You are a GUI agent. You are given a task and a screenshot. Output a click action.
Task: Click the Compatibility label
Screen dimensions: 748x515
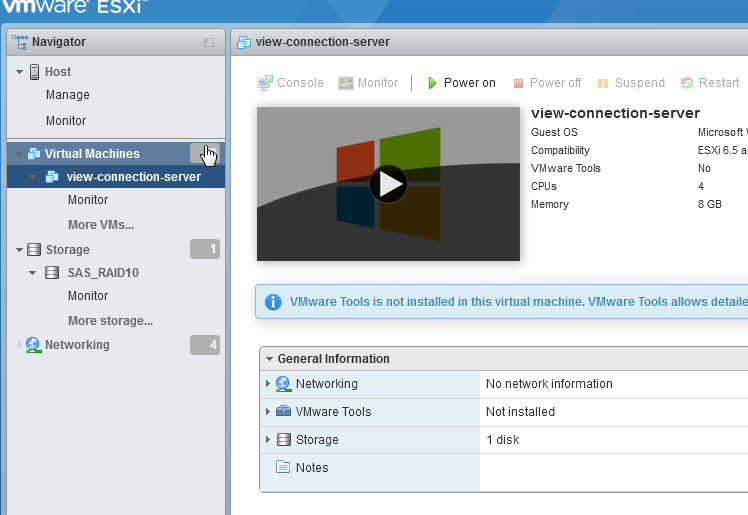click(x=560, y=150)
